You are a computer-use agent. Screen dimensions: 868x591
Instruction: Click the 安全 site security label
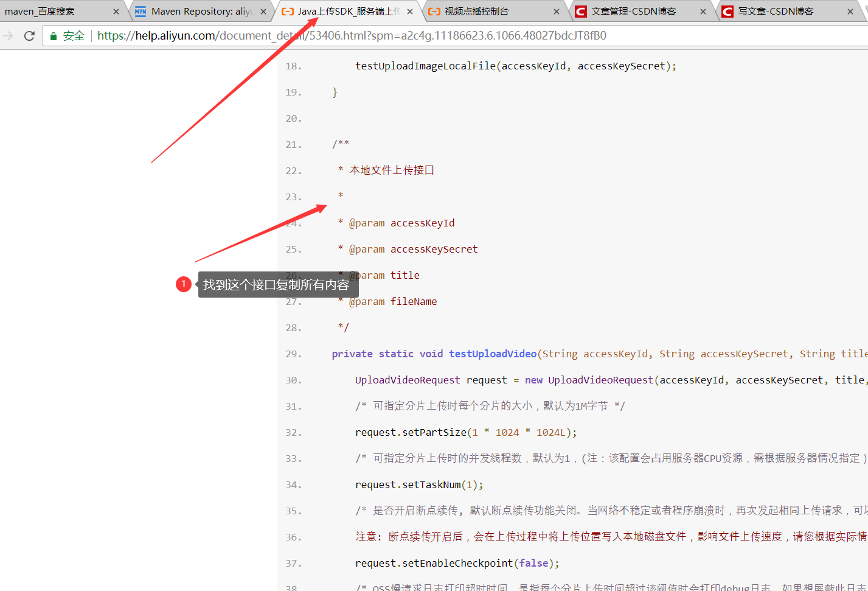click(74, 36)
